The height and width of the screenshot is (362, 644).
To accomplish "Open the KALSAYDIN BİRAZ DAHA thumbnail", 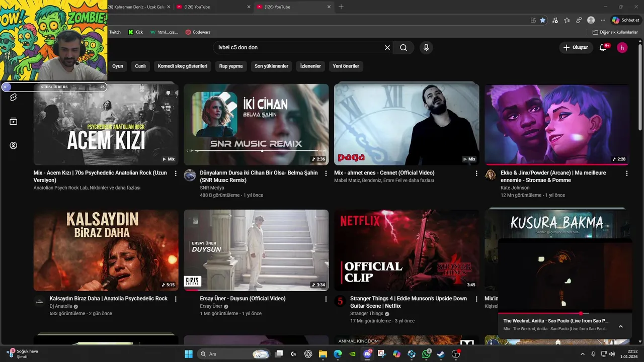I will [x=106, y=250].
